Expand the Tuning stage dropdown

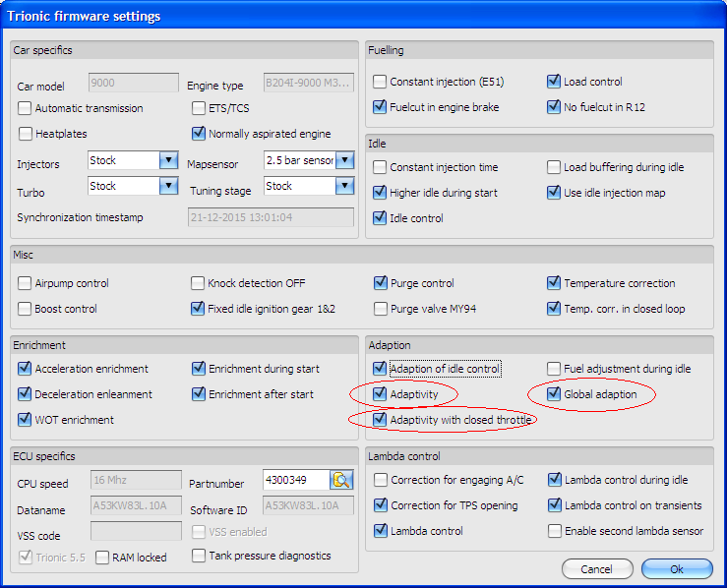[344, 186]
